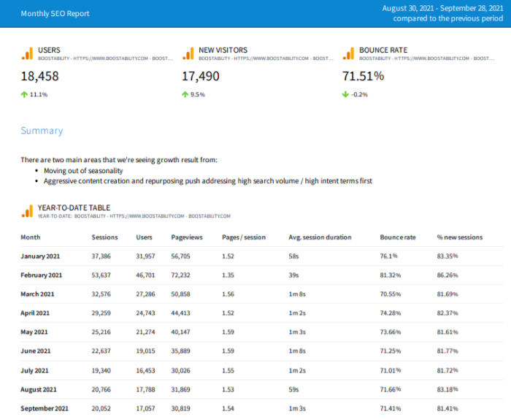
Task: Click February bounce rate 81.32%
Action: pyautogui.click(x=390, y=275)
